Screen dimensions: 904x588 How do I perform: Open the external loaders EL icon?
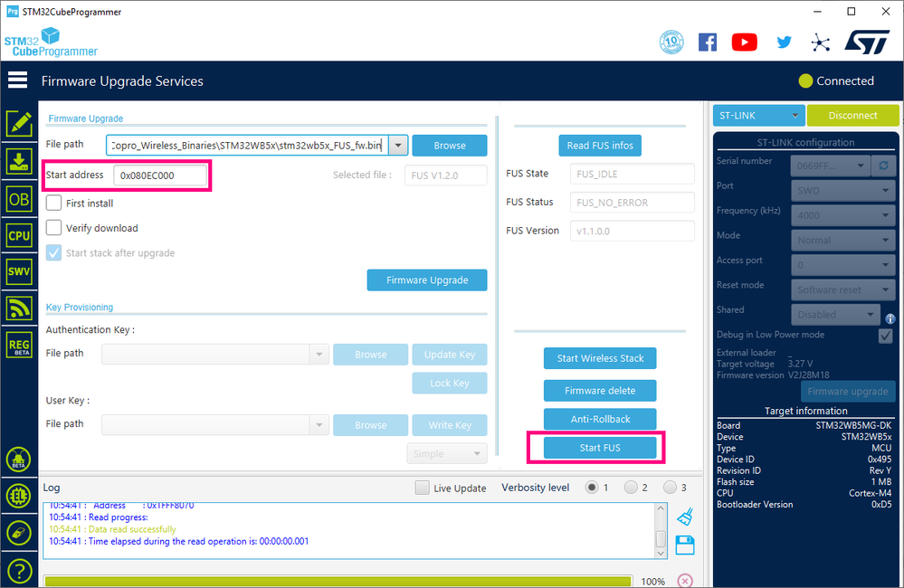point(18,496)
